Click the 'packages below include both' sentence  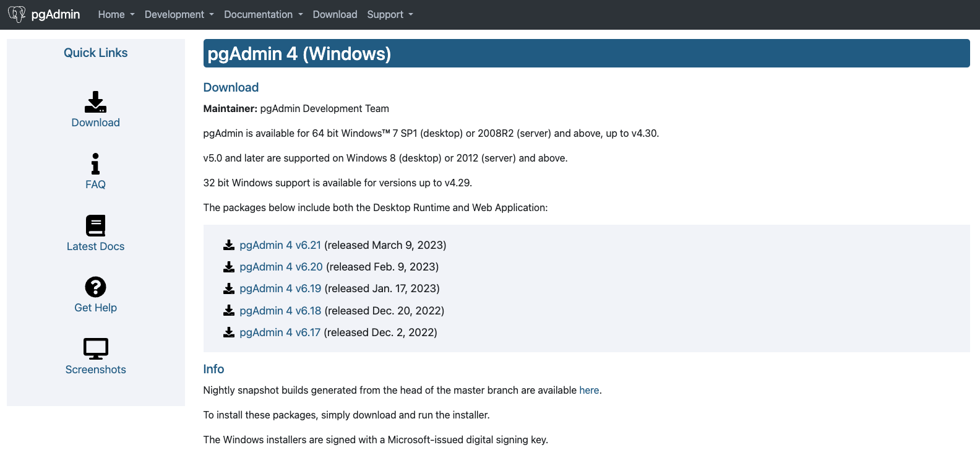point(376,207)
